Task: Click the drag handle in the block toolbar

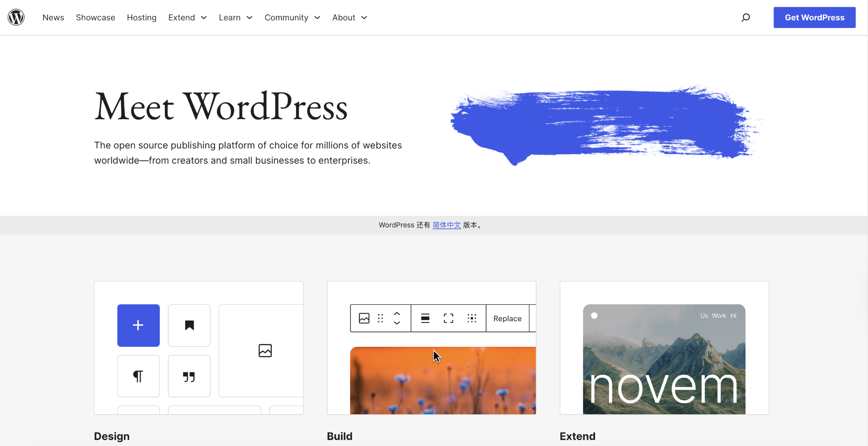Action: (380, 318)
